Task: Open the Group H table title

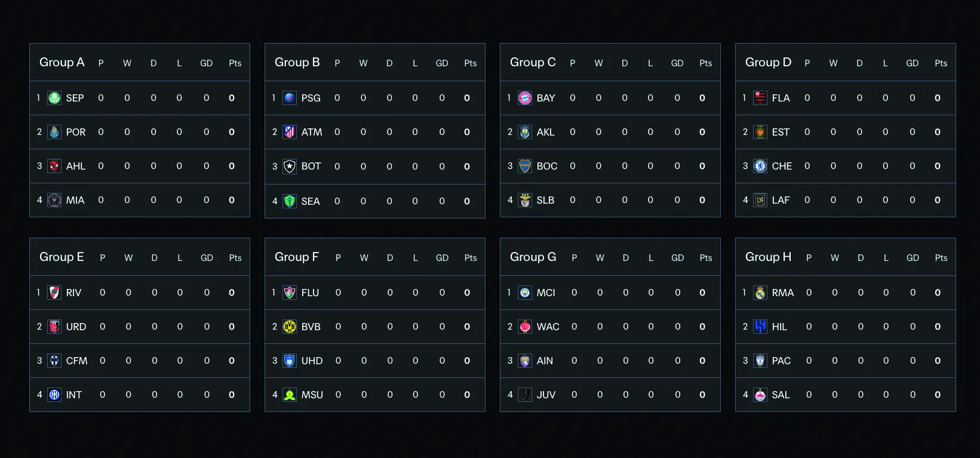Action: (x=768, y=257)
